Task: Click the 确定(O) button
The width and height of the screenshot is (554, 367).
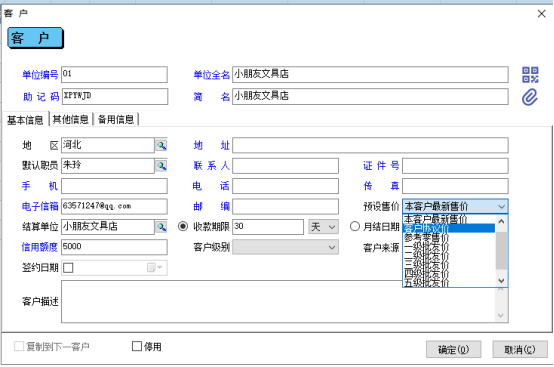Action: click(x=453, y=349)
